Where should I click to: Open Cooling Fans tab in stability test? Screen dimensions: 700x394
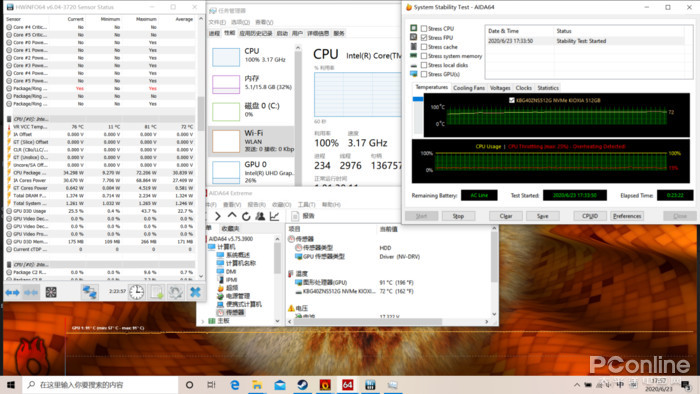tap(469, 88)
